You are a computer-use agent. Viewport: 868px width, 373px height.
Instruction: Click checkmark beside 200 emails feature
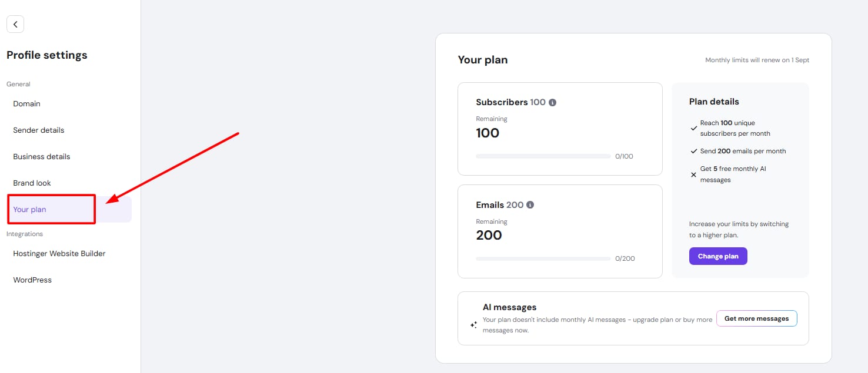coord(694,151)
